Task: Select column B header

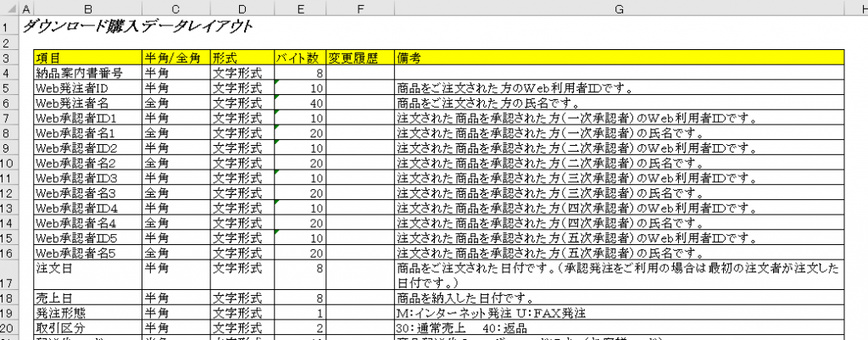Action: click(x=87, y=8)
